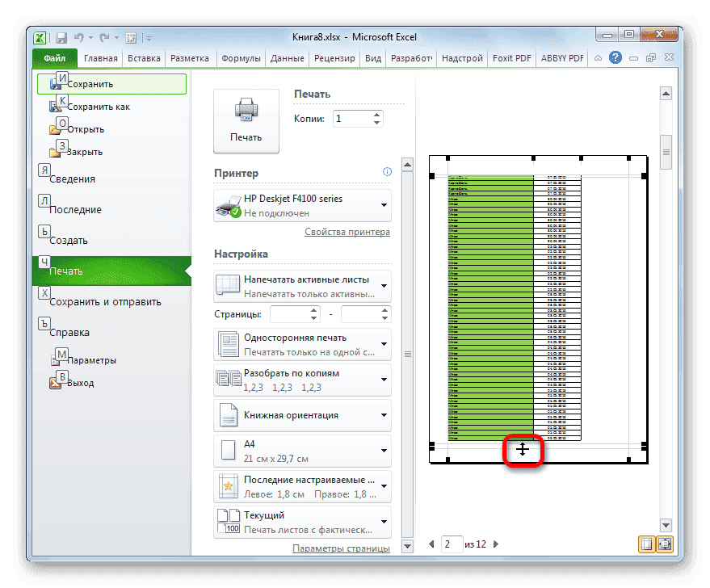Screen dimensions: 710x588
Task: Switch to the Вставка ribbon tab
Action: tap(144, 57)
